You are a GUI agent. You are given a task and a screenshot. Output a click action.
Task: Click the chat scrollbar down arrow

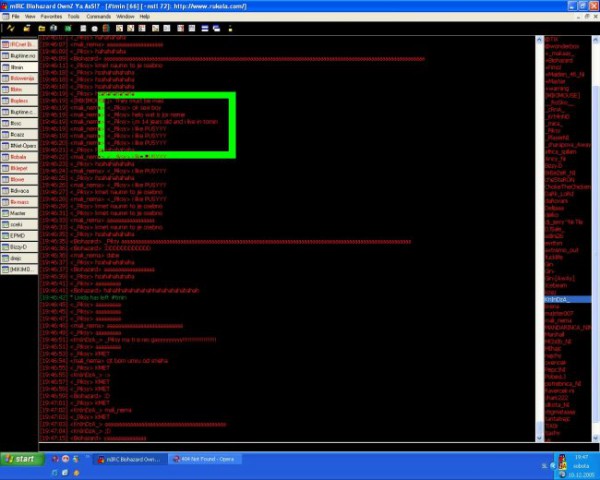click(x=539, y=438)
